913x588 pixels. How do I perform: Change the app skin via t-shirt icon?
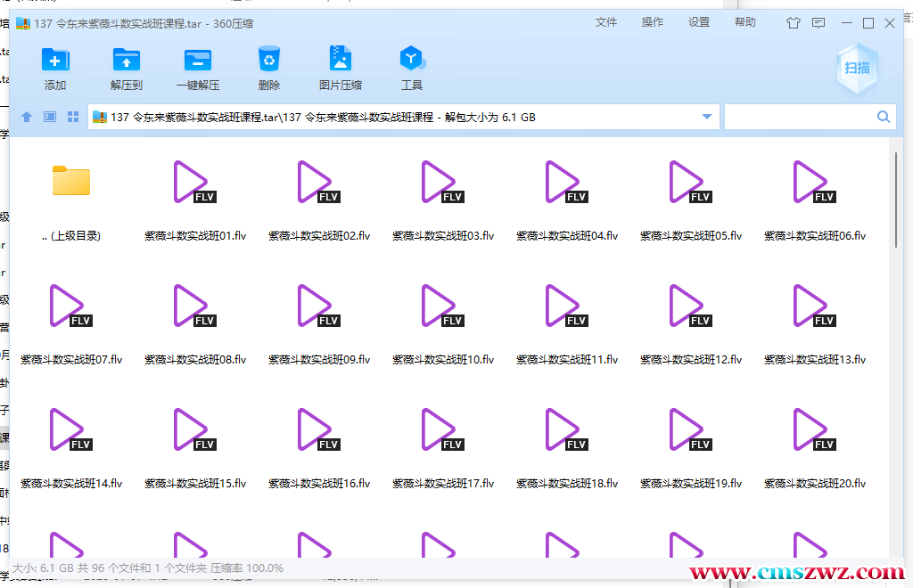793,22
